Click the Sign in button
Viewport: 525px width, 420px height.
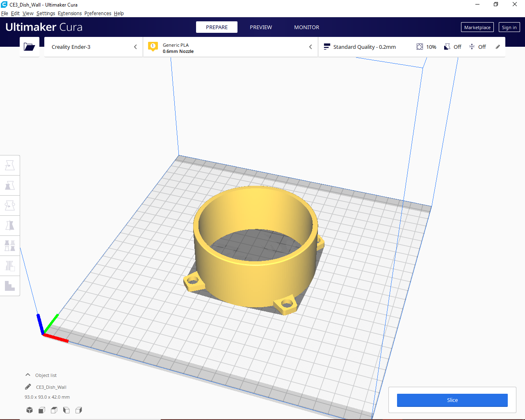tap(509, 27)
